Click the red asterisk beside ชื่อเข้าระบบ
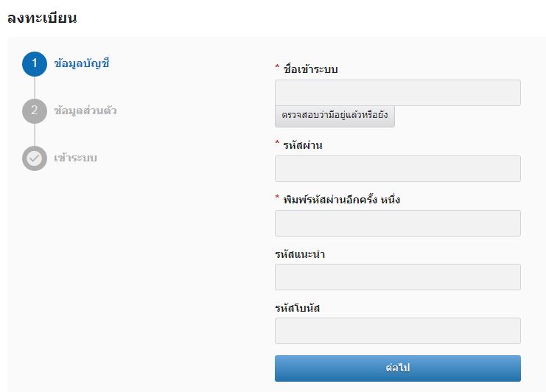 pos(277,69)
